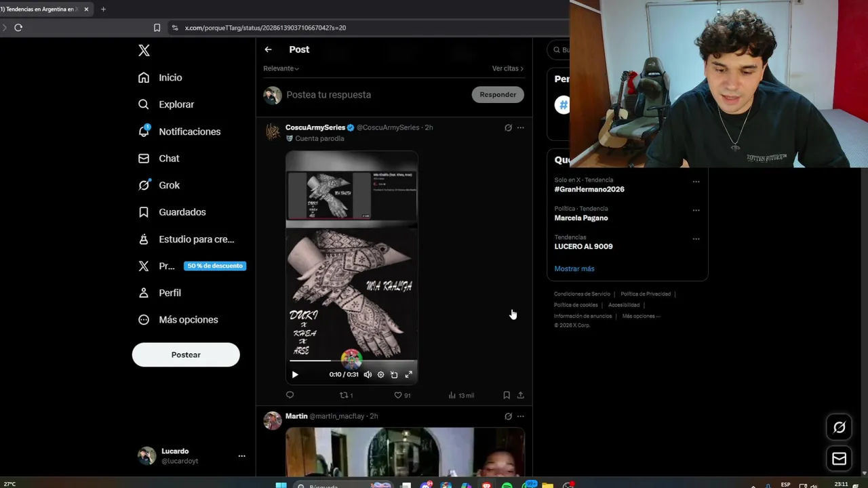The width and height of the screenshot is (868, 488).
Task: Open Política de cookies link
Action: [576, 305]
